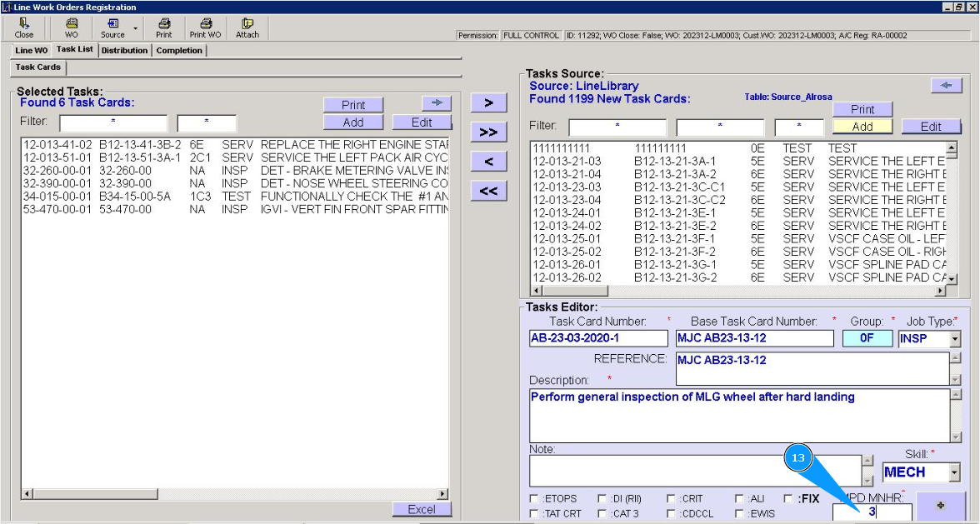Click the Attach toolbar icon
The height and width of the screenshot is (524, 980).
[x=247, y=28]
